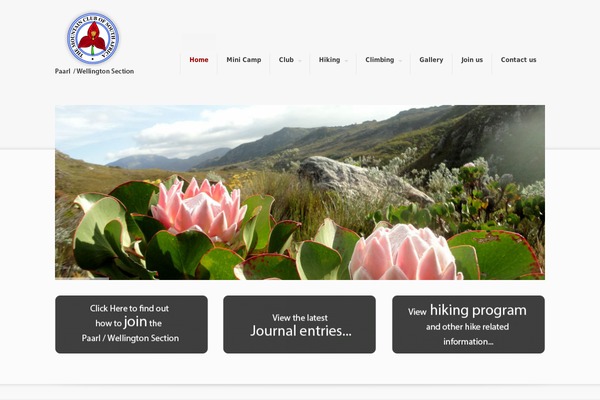Open the Gallery page
The height and width of the screenshot is (400, 600).
click(431, 60)
